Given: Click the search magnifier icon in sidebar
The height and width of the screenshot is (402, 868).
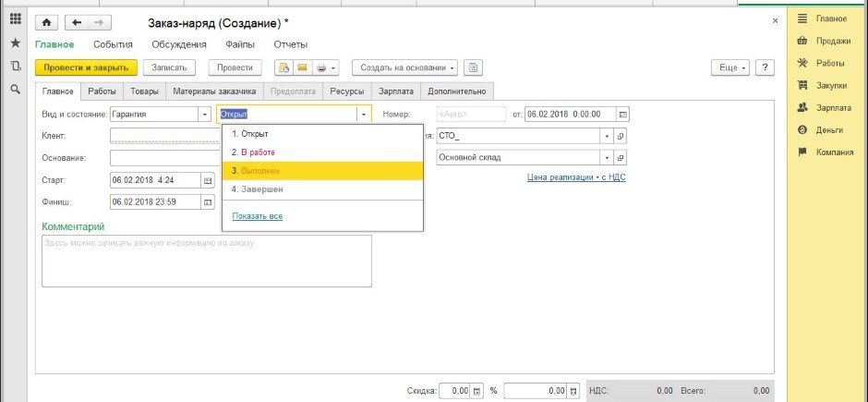Looking at the screenshot, I should pos(15,89).
